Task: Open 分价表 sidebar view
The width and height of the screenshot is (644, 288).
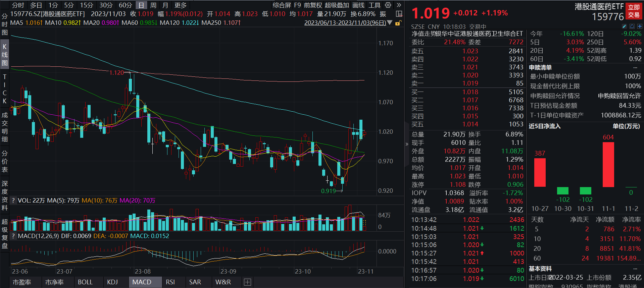Action: [x=5, y=162]
